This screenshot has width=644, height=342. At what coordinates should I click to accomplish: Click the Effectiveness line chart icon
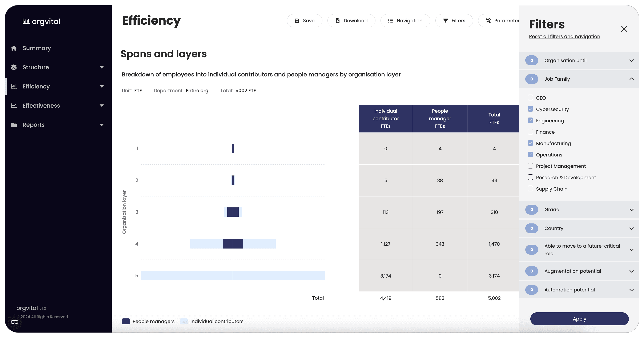(x=14, y=106)
